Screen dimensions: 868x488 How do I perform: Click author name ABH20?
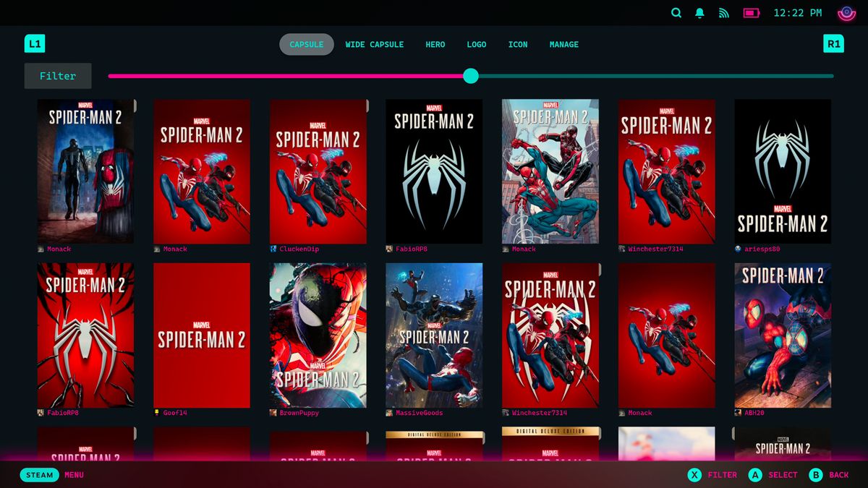tap(755, 413)
